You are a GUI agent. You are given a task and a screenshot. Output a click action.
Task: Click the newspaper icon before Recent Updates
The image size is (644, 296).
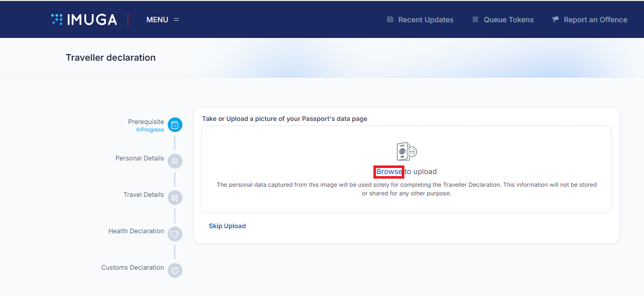point(390,20)
